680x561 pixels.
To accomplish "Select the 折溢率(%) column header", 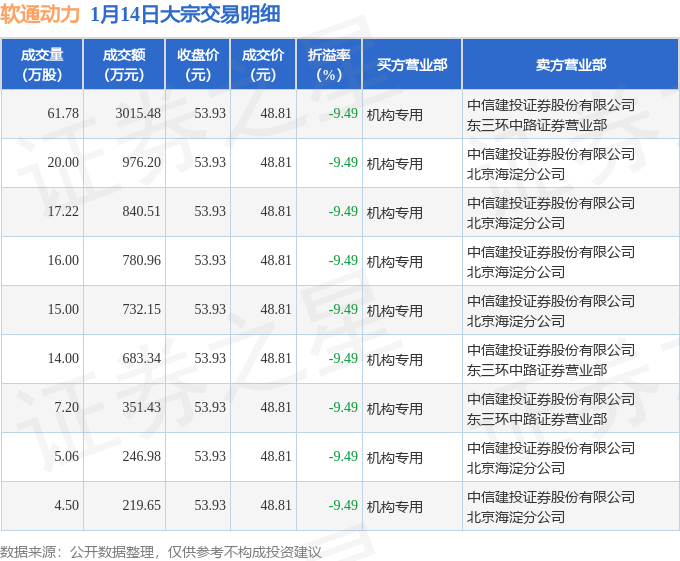I will 329,65.
